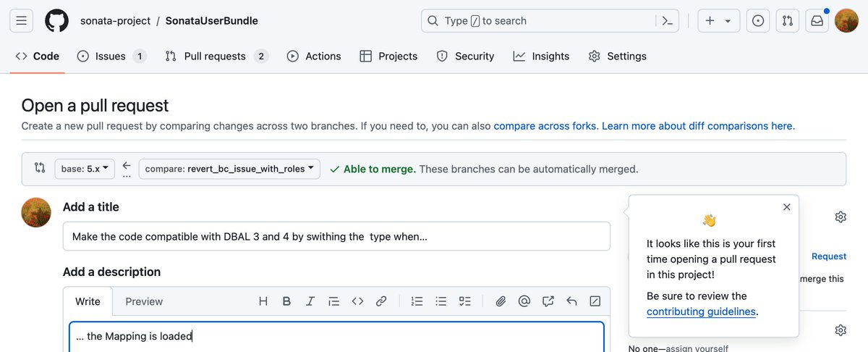Viewport: 868px width, 352px height.
Task: Open the 'compare: revert_bc_issue_with_roles' dropdown
Action: click(x=229, y=169)
